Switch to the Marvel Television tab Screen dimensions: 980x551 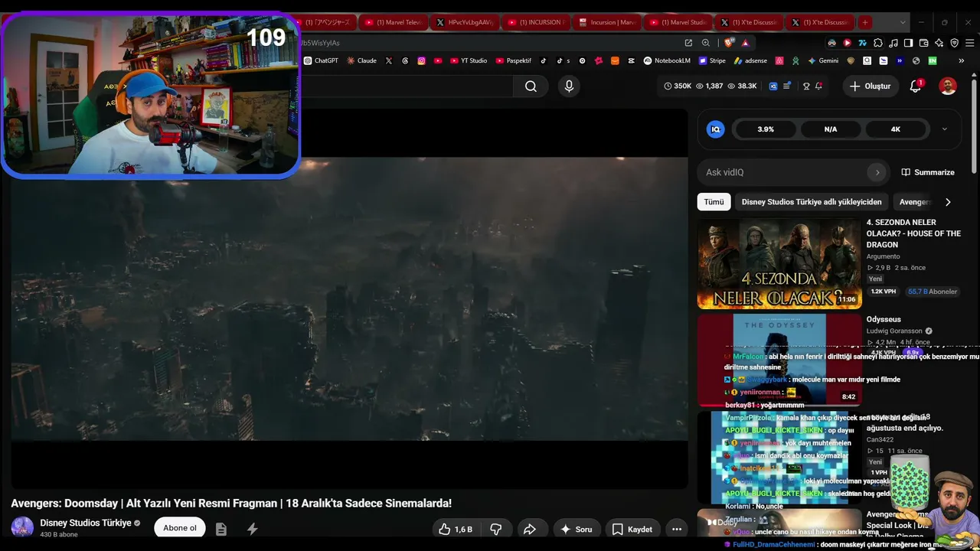pyautogui.click(x=393, y=22)
